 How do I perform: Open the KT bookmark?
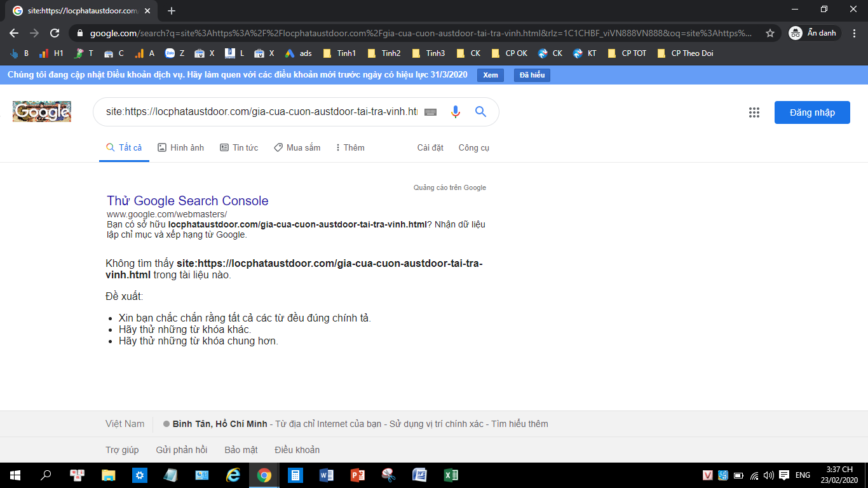(585, 53)
